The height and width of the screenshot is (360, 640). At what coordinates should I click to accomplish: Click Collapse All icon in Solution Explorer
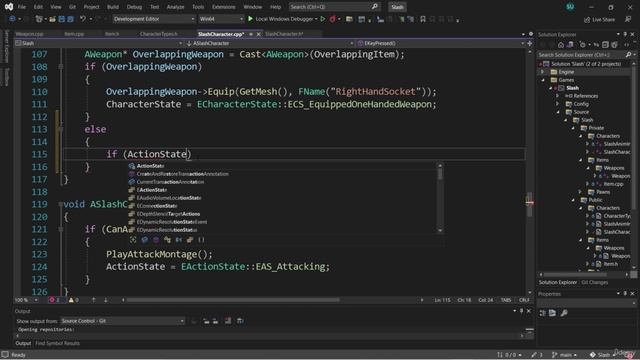coord(605,44)
